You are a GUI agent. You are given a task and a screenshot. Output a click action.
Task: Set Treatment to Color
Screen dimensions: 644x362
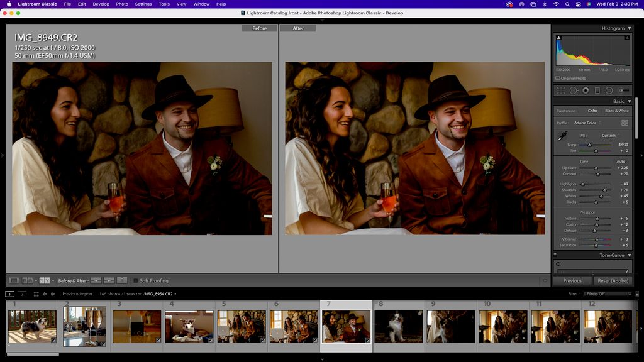pos(592,111)
